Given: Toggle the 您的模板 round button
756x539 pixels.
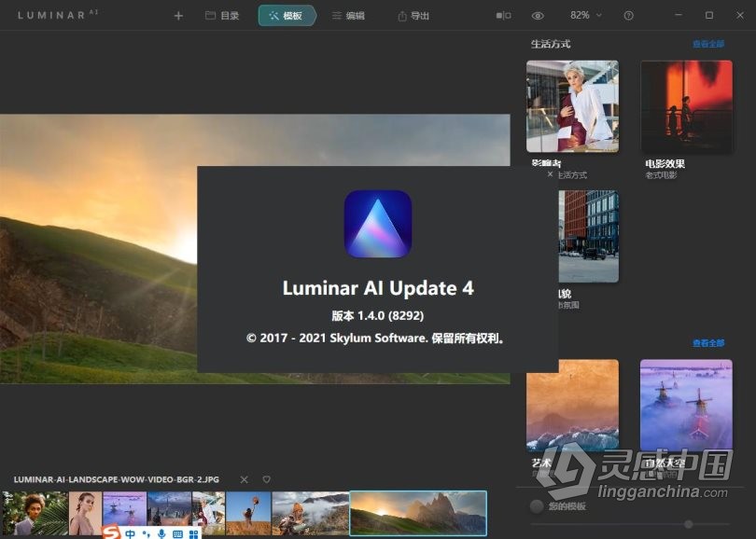Looking at the screenshot, I should point(536,505).
